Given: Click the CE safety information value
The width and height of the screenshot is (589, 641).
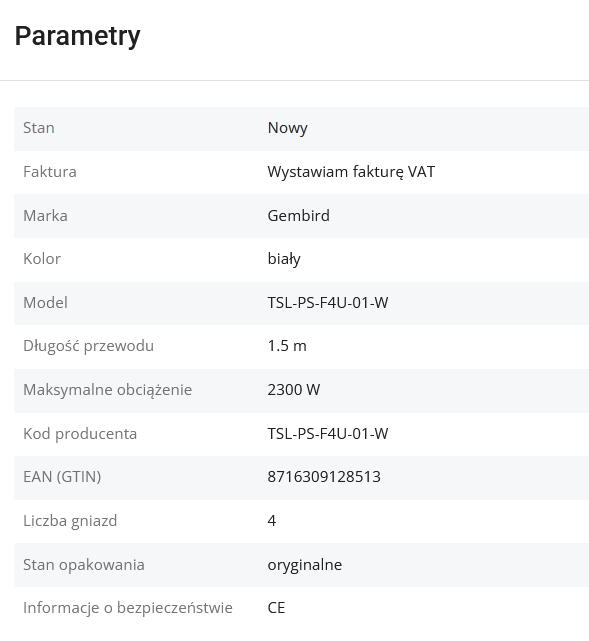Looking at the screenshot, I should tap(276, 608).
